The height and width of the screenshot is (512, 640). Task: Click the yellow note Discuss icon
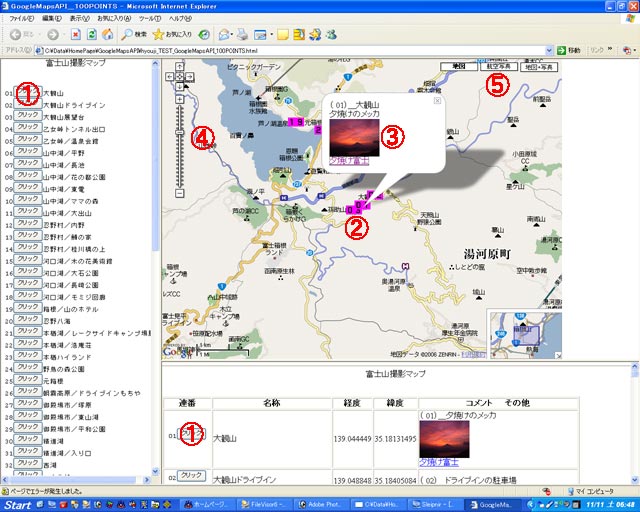[283, 35]
